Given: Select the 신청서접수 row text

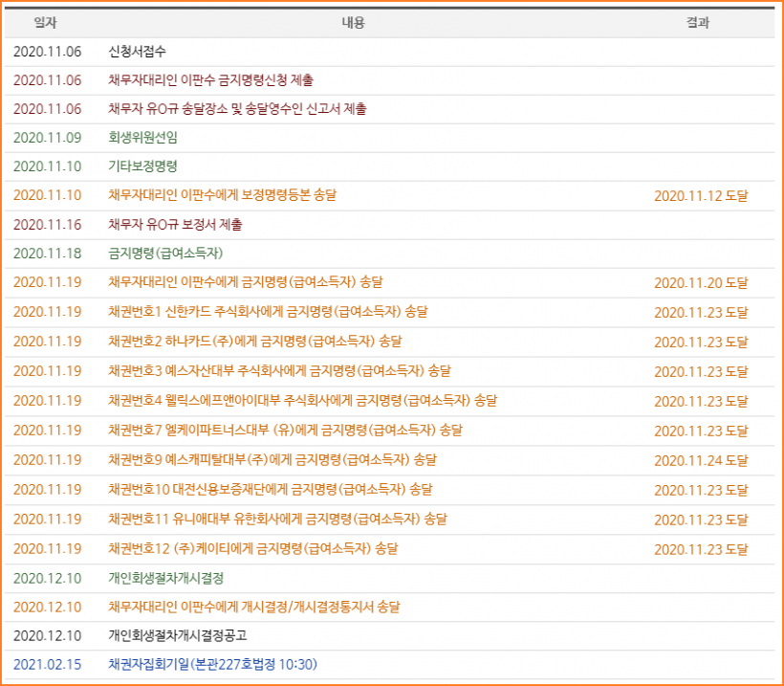Looking at the screenshot, I should pos(137,52).
